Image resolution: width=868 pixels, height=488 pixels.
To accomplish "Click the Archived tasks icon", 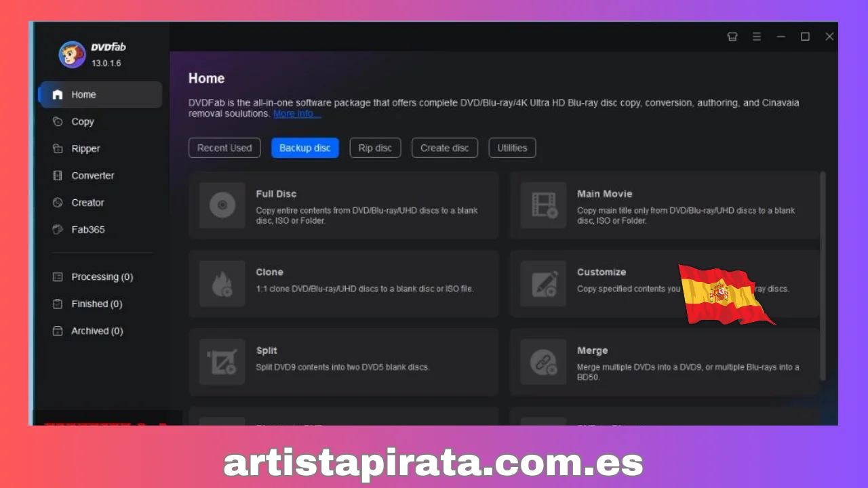I will point(58,331).
